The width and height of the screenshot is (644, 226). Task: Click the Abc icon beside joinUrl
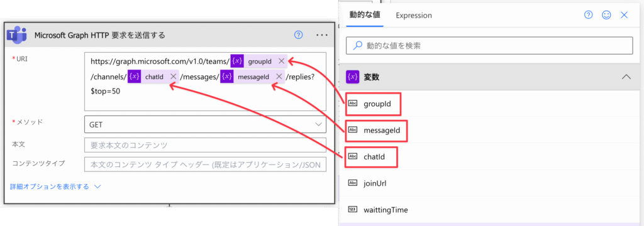[x=353, y=183]
